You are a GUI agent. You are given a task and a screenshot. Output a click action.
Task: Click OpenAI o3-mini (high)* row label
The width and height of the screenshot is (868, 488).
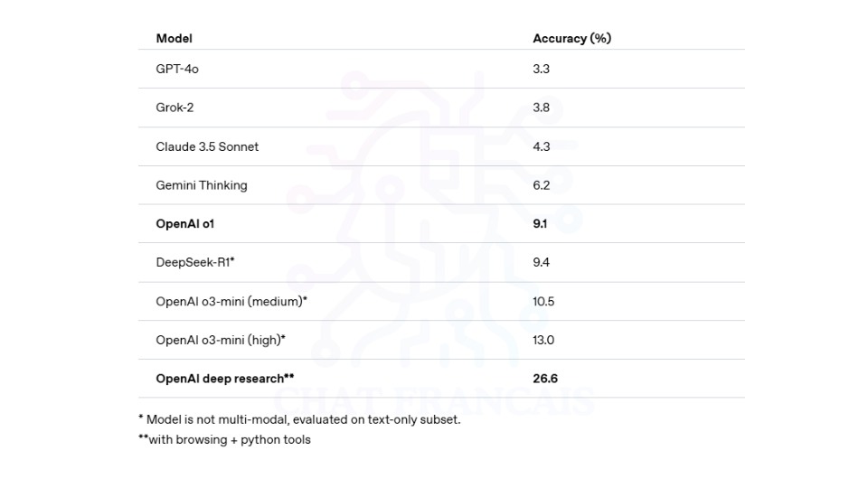(x=221, y=340)
